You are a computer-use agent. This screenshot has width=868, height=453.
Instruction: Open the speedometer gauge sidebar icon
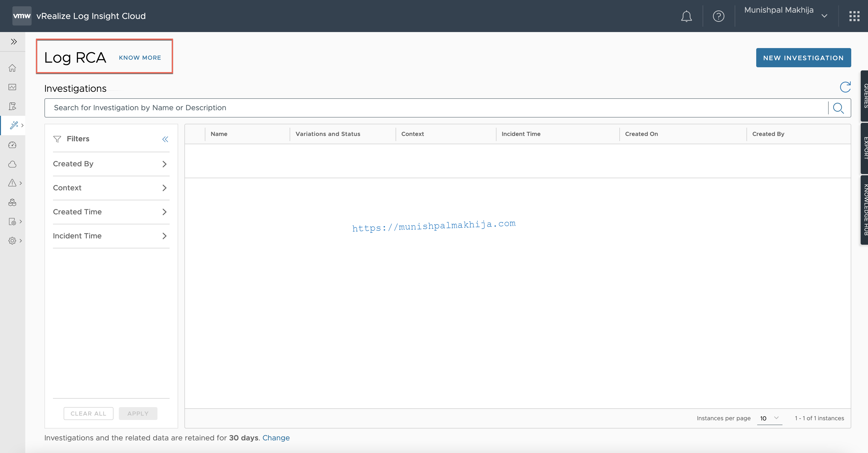click(12, 145)
